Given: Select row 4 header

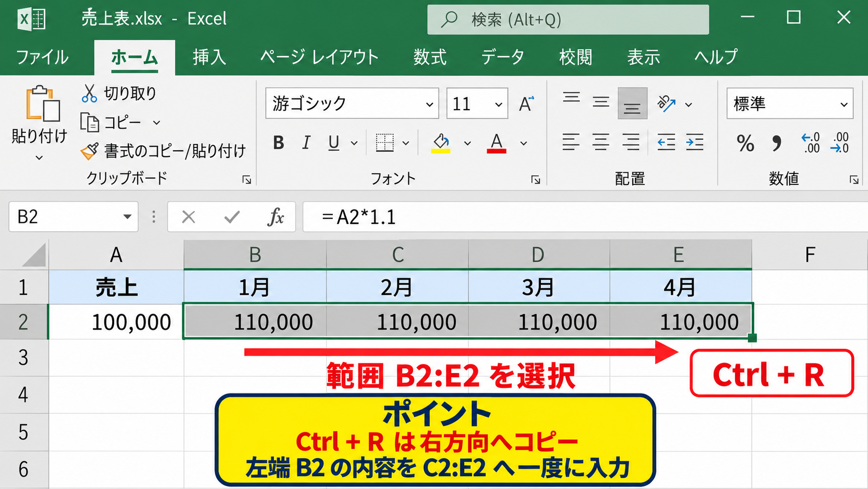Looking at the screenshot, I should (23, 395).
